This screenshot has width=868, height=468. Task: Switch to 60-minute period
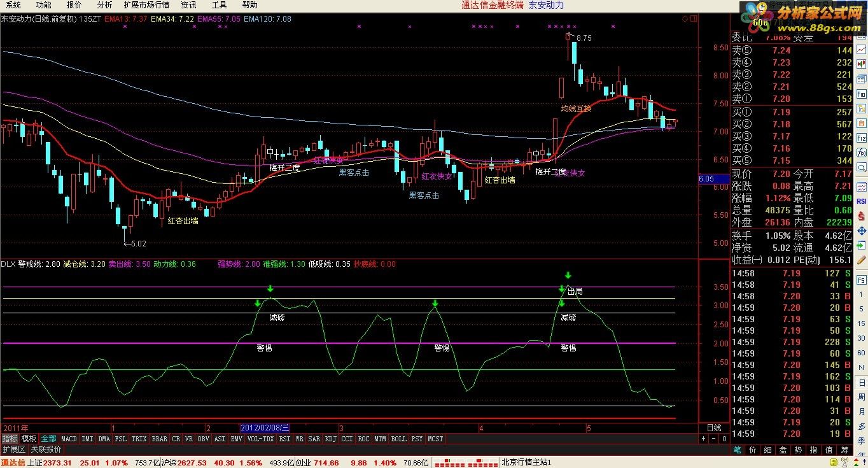pyautogui.click(x=861, y=353)
